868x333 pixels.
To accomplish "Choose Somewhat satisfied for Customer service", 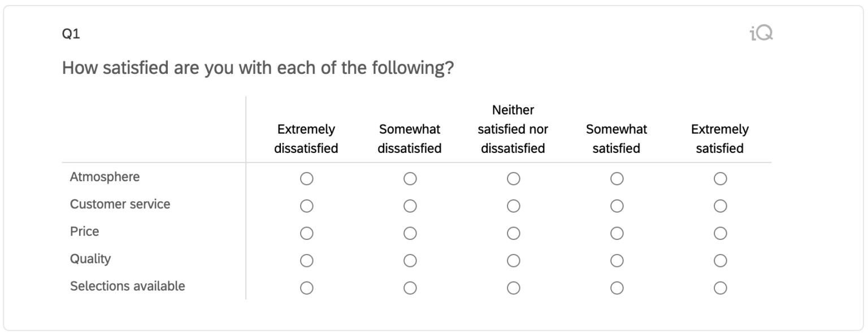I will click(617, 206).
